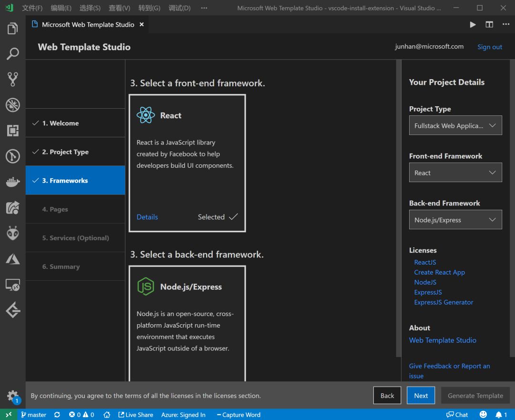The width and height of the screenshot is (515, 420).
Task: Open editor more actions ellipsis
Action: [x=506, y=25]
